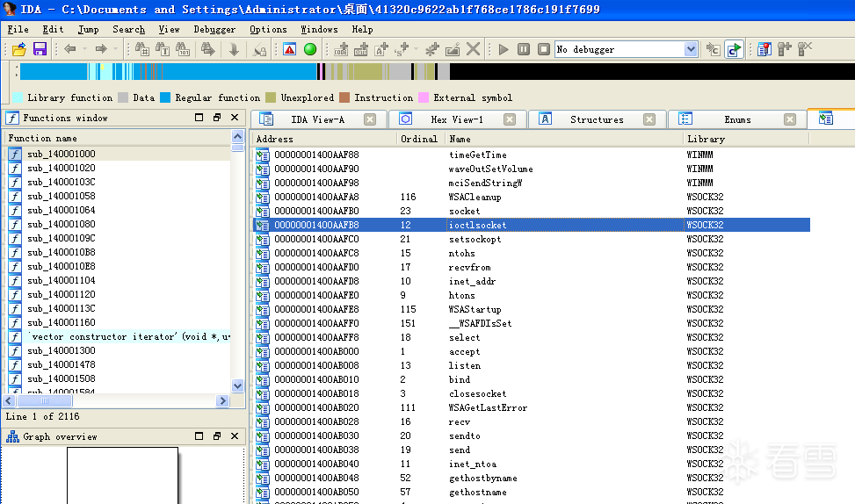Switch to the Hex View-1 tab
Image resolution: width=855 pixels, height=504 pixels.
[457, 119]
